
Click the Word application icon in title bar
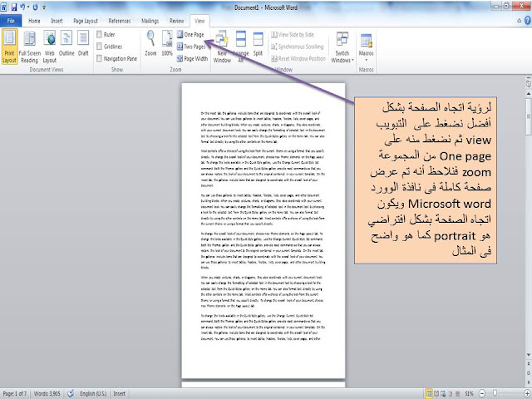[x=3, y=7]
